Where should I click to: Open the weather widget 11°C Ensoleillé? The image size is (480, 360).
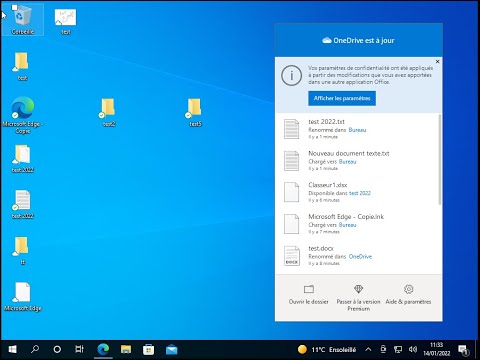[327, 349]
